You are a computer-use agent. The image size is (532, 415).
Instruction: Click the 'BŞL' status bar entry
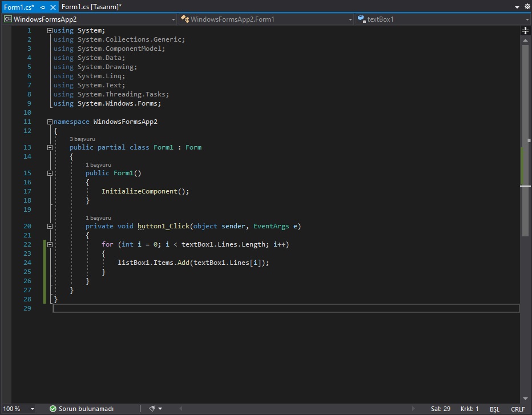(x=495, y=409)
